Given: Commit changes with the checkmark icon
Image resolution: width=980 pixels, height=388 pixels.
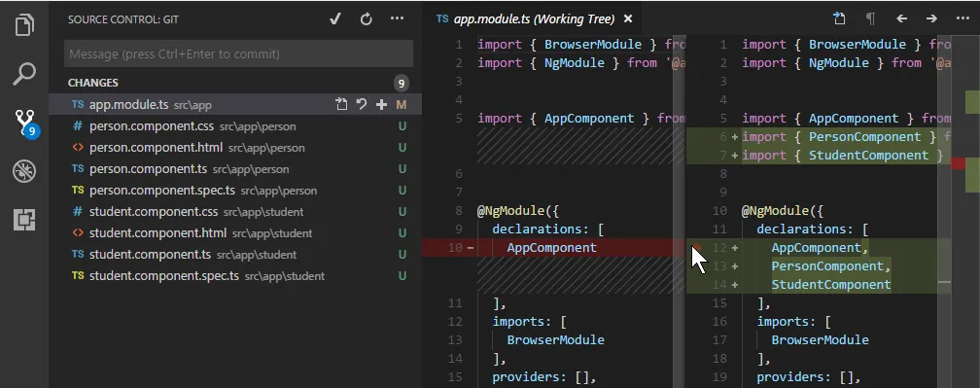Looking at the screenshot, I should pyautogui.click(x=335, y=18).
